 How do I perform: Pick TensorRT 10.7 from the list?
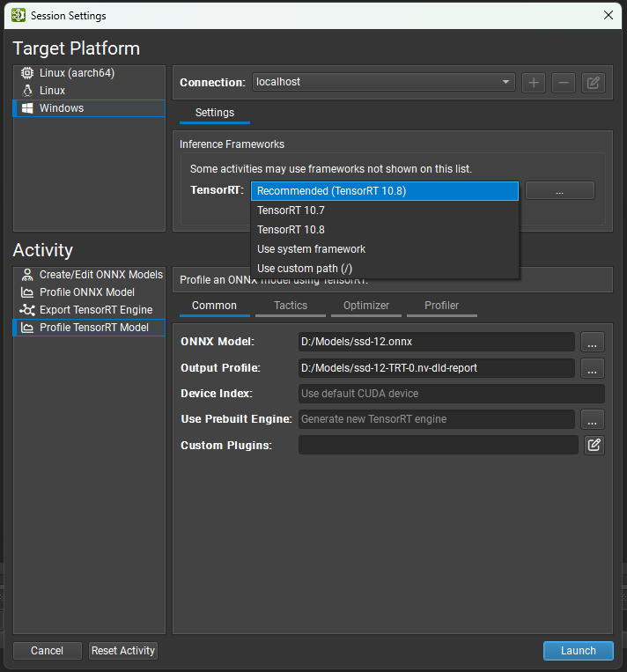291,210
